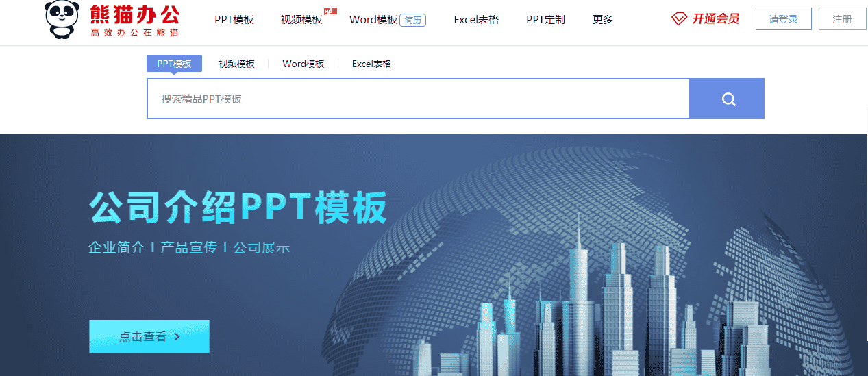Expand the 更多 navigation menu
868x376 pixels.
(x=603, y=20)
